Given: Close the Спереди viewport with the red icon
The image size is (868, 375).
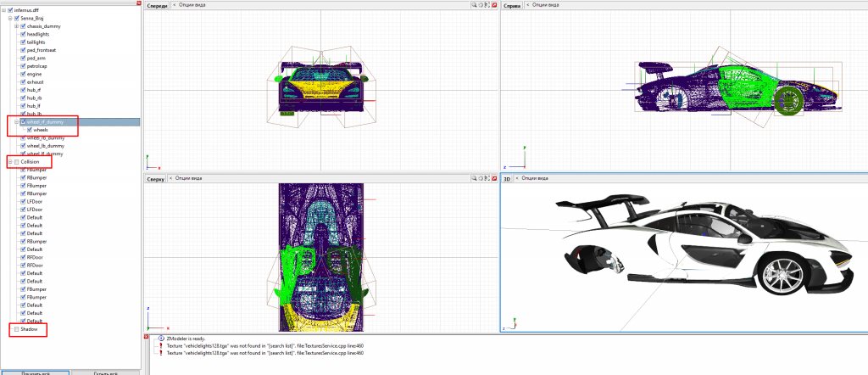Looking at the screenshot, I should [x=496, y=5].
